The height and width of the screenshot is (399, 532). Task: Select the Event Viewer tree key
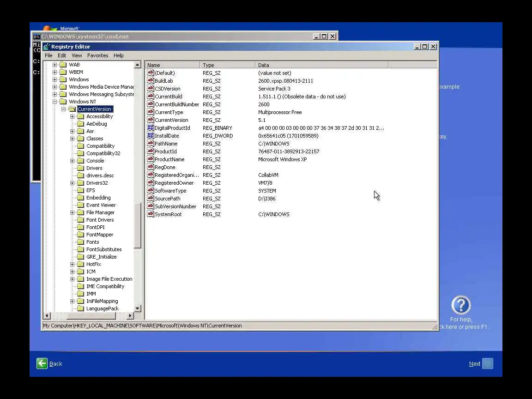pyautogui.click(x=101, y=205)
